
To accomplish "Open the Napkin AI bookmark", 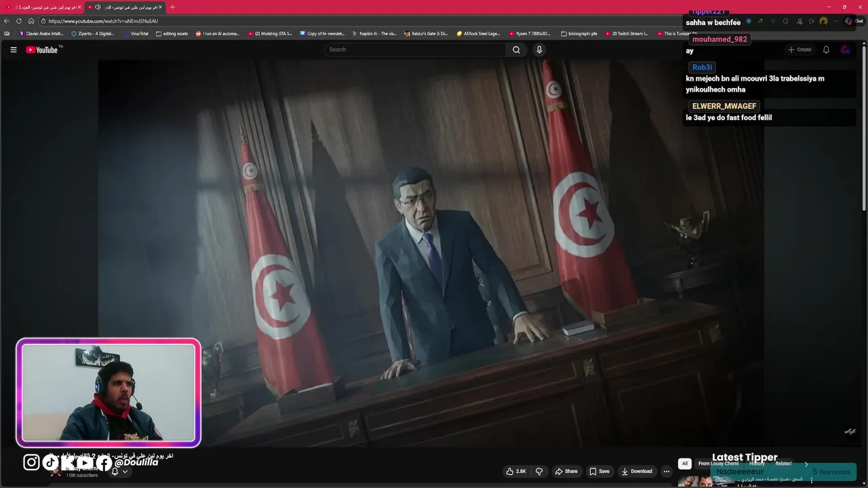I will coord(374,33).
